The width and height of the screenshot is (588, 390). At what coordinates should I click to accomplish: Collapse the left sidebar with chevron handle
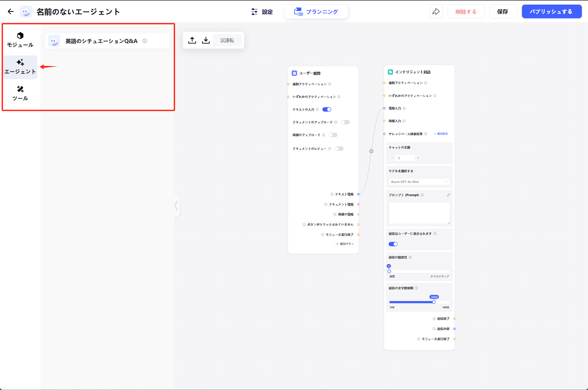coord(176,206)
